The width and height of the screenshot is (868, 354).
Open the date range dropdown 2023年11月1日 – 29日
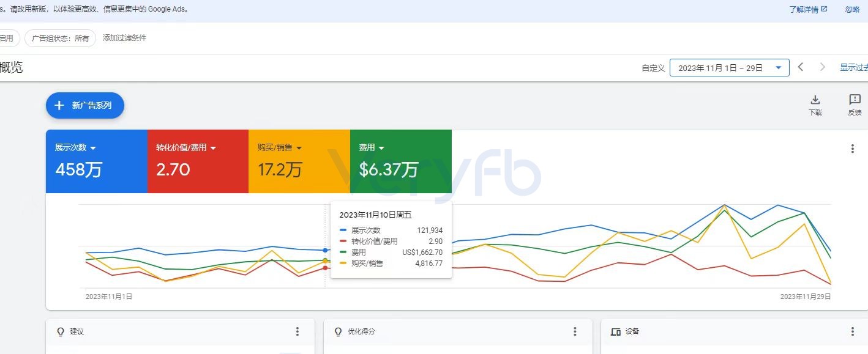point(730,68)
